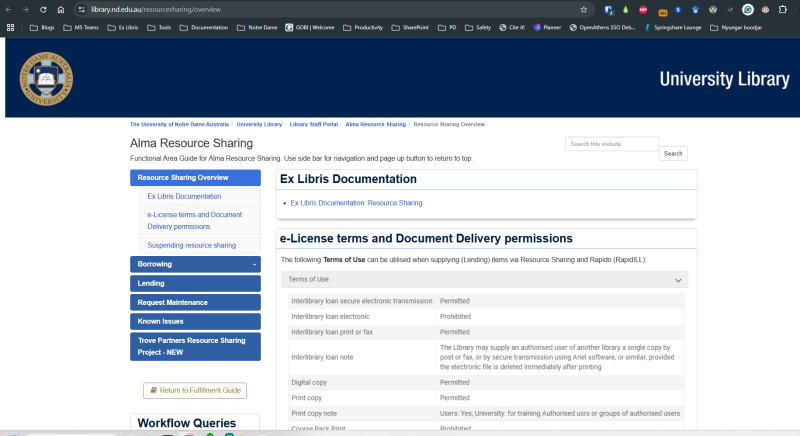Click the Notre Dame university crest logo
This screenshot has width=800, height=436.
click(x=46, y=79)
